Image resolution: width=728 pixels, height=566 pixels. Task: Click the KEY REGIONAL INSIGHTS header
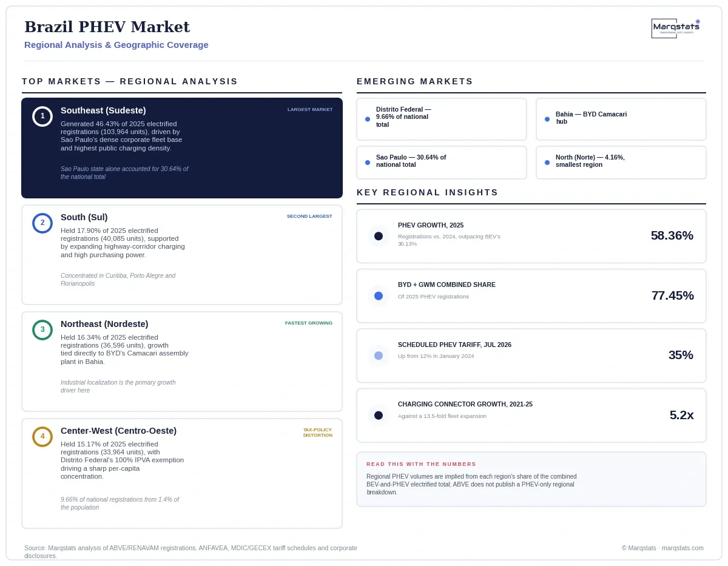point(428,192)
